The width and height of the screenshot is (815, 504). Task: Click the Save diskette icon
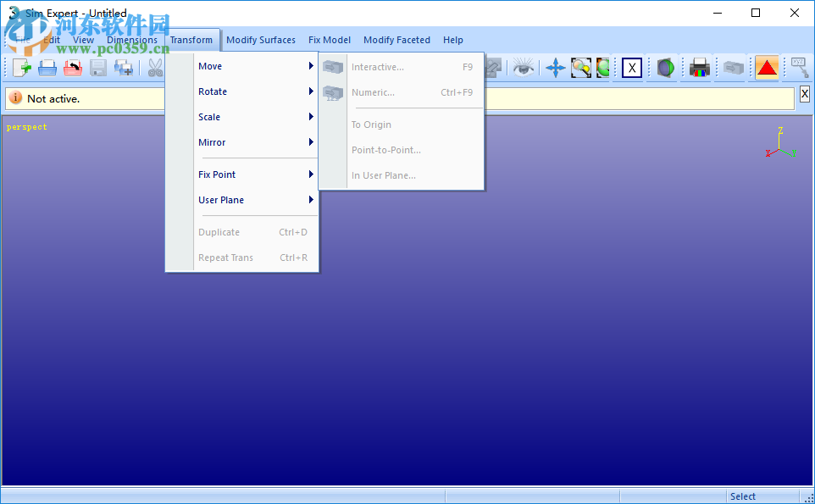(97, 68)
